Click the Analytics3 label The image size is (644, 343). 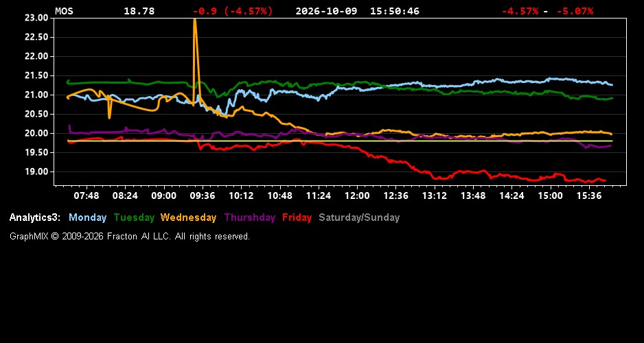click(x=35, y=218)
